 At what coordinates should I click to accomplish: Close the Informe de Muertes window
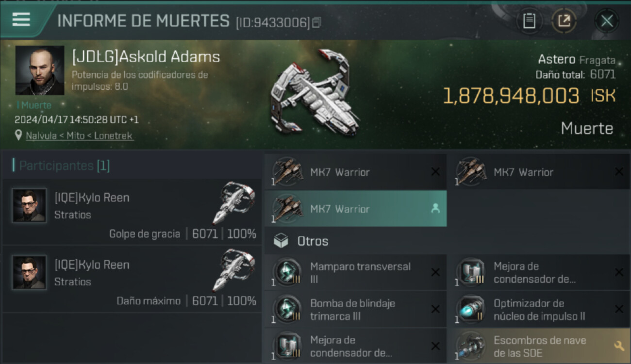pos(607,21)
